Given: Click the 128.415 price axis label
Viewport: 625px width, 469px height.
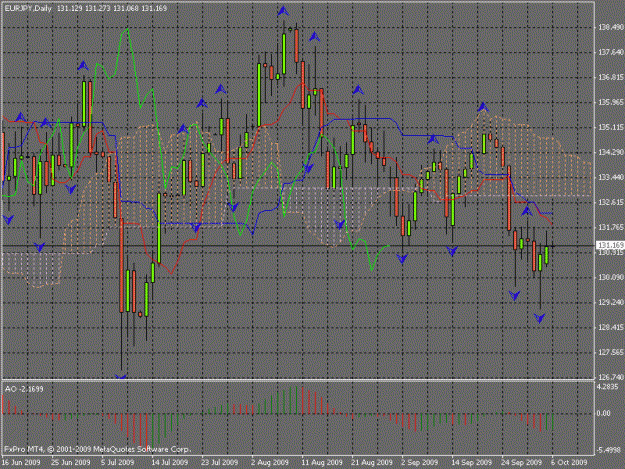Looking at the screenshot, I should point(611,328).
